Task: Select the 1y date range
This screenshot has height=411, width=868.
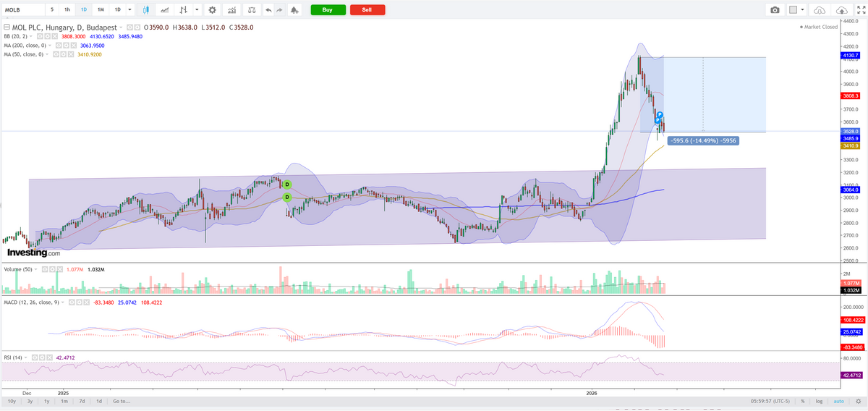Action: pyautogui.click(x=46, y=401)
